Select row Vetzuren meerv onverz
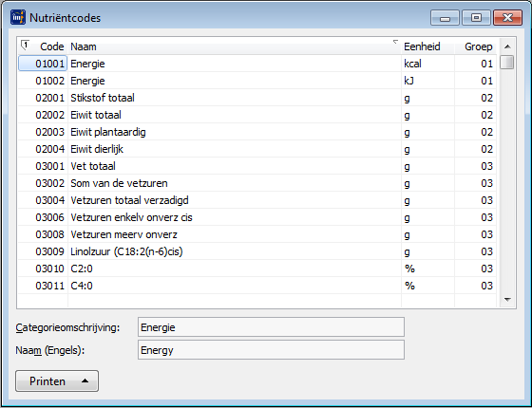Viewport: 532px width, 408px height. [x=256, y=234]
